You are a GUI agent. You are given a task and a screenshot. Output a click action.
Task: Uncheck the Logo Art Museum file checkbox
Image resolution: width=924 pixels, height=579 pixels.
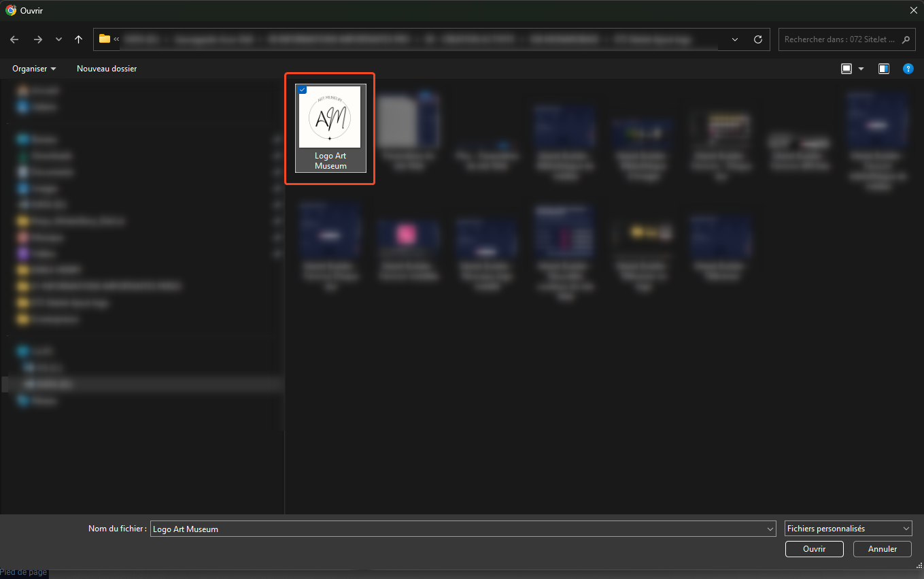[303, 90]
